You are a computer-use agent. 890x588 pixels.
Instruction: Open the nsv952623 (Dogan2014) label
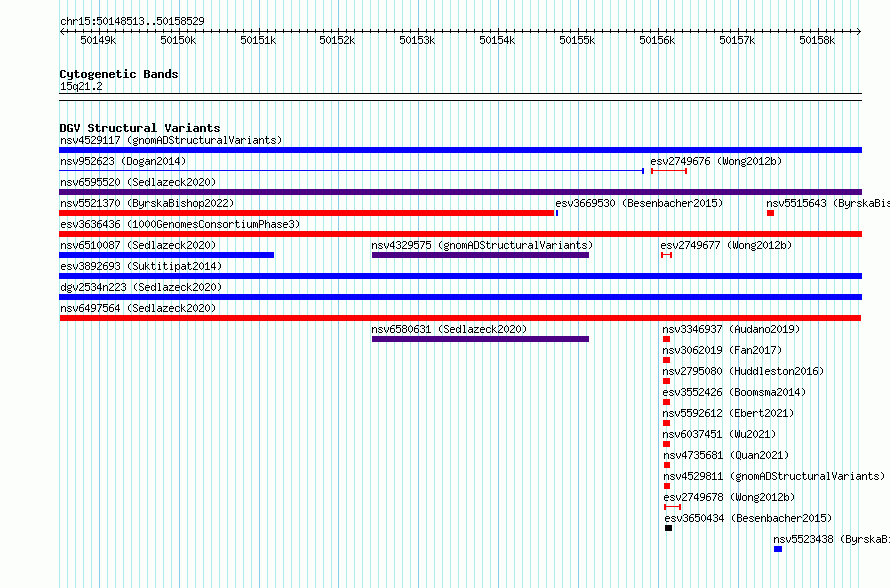pyautogui.click(x=123, y=161)
